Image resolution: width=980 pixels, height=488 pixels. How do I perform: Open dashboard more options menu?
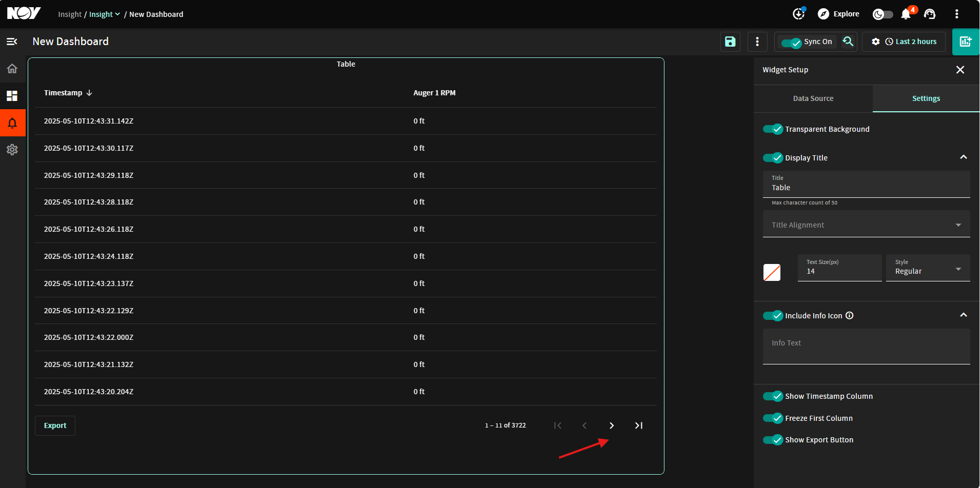[x=757, y=42]
